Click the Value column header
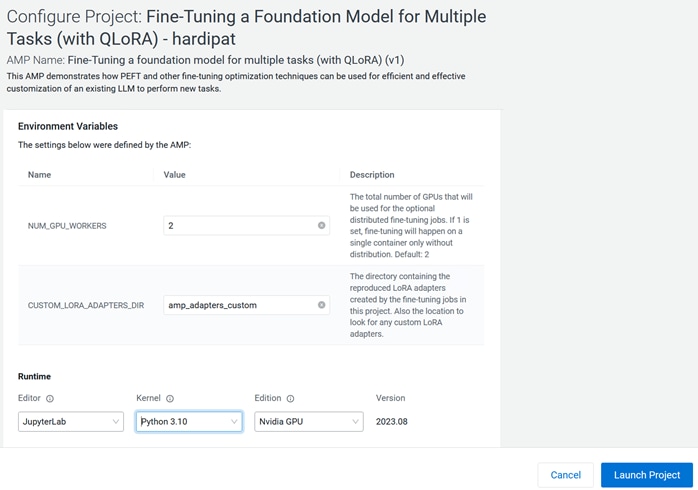The height and width of the screenshot is (490, 698). point(174,175)
